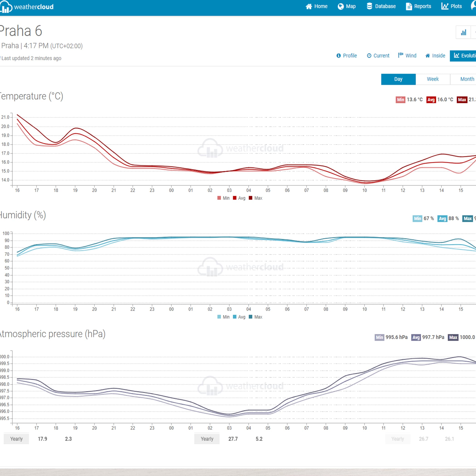Viewport: 476px width, 476px height.
Task: Toggle the temperature Avg legend series
Action: tap(239, 198)
